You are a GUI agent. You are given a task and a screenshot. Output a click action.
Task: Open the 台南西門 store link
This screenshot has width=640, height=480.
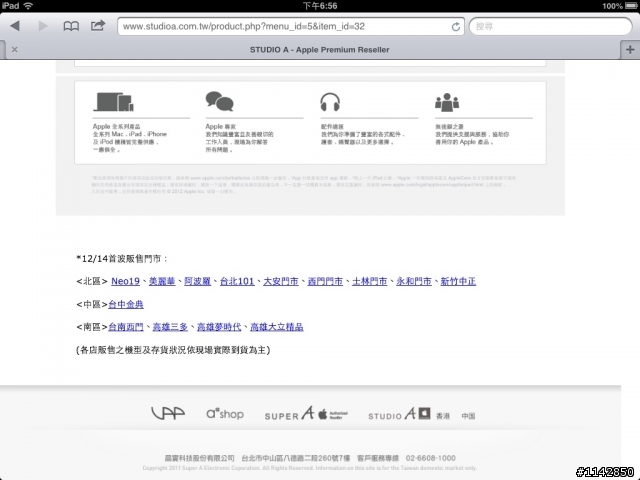(126, 327)
